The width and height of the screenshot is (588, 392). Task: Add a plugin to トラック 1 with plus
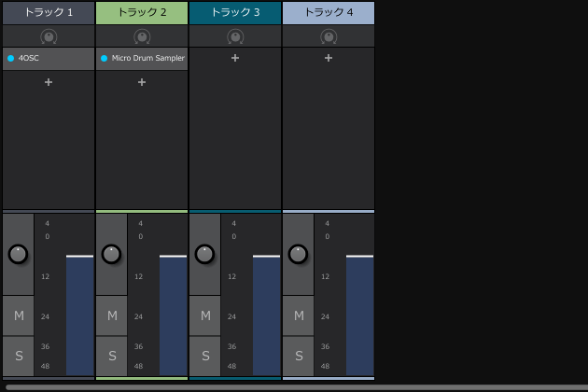(x=49, y=82)
